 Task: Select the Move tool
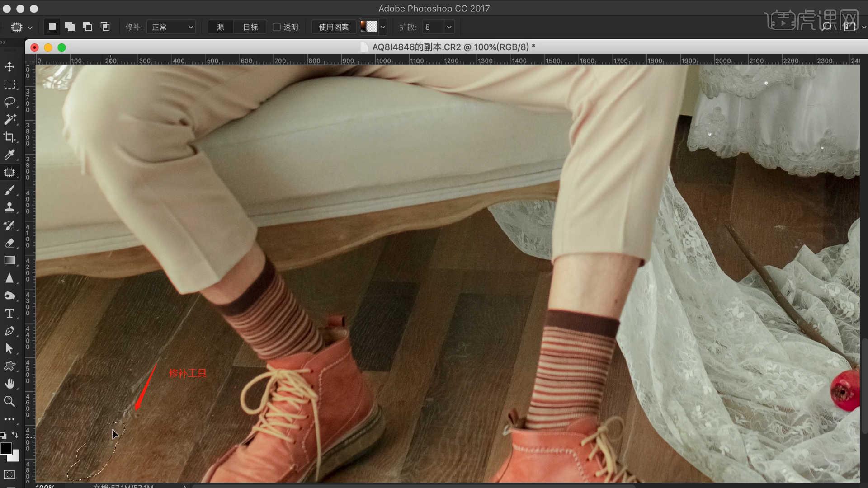coord(9,67)
